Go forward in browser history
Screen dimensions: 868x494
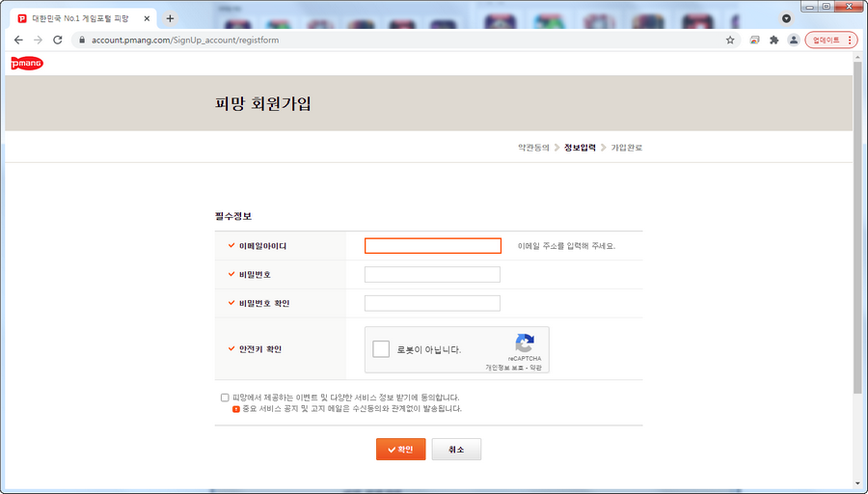click(38, 40)
